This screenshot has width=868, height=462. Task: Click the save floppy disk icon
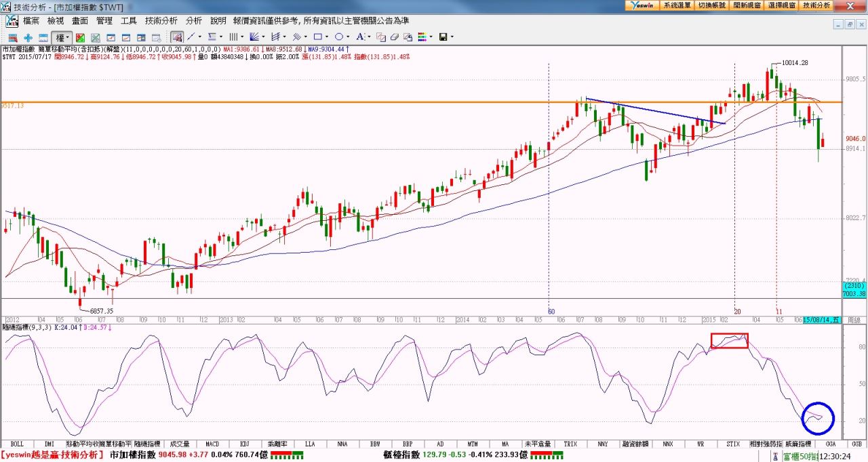click(443, 37)
